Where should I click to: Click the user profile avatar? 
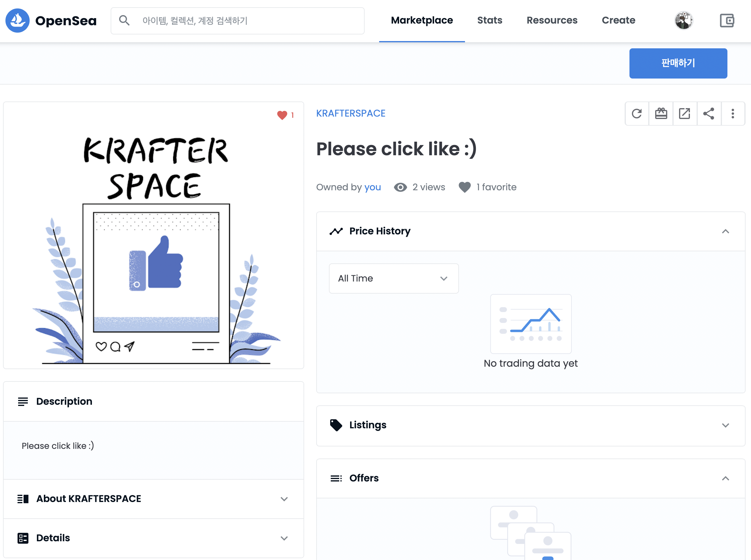pyautogui.click(x=683, y=21)
